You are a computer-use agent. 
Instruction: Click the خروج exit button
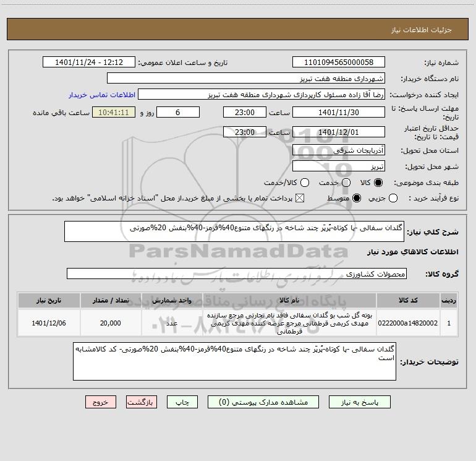[101, 402]
